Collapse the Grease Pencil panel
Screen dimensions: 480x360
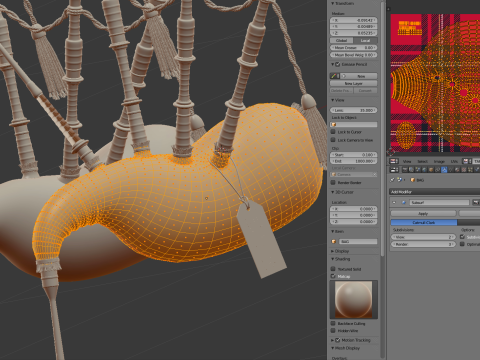click(332, 64)
